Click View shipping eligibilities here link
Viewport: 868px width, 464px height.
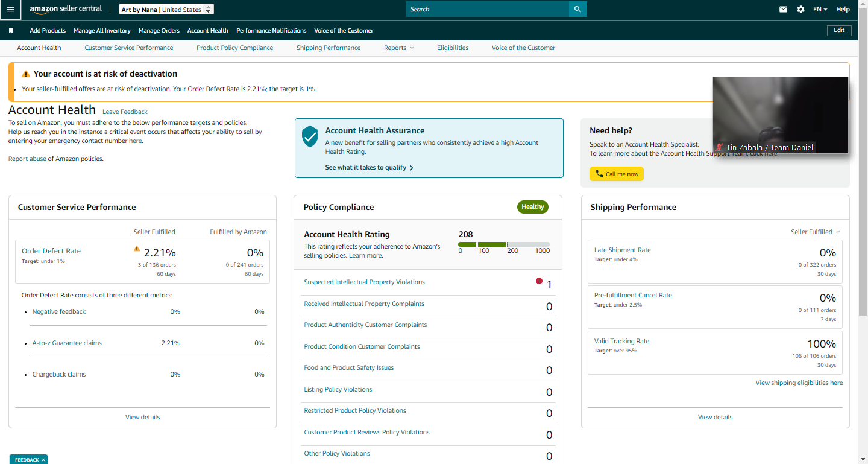pos(799,383)
